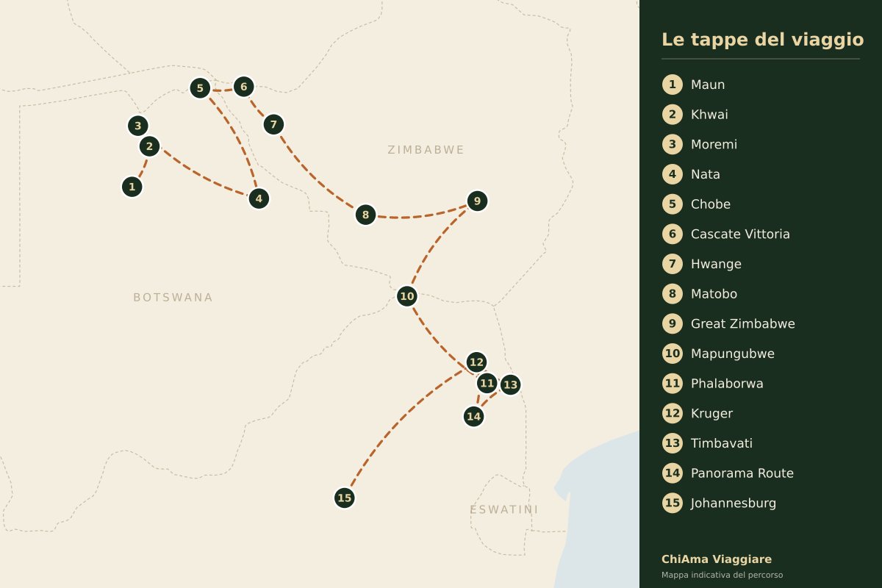Open map marker 10 for Mapungubwe
Screen dimensions: 882x588
pos(406,296)
